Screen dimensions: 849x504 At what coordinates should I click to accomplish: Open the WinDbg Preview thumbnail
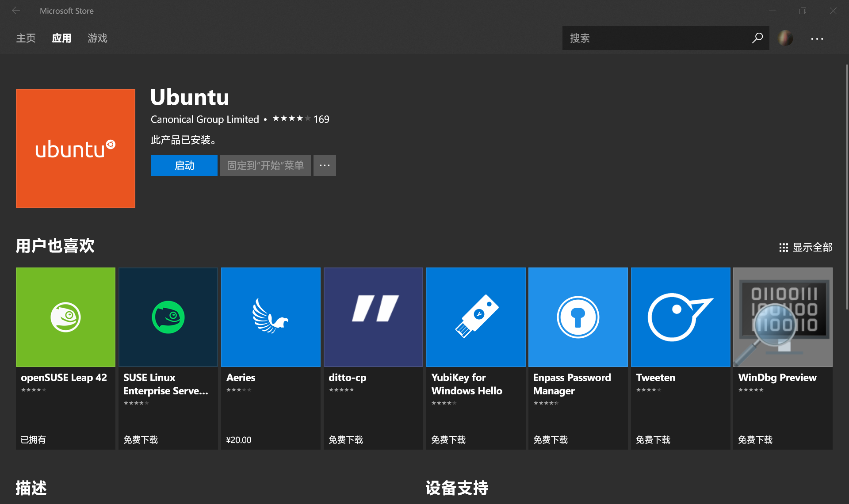tap(783, 317)
